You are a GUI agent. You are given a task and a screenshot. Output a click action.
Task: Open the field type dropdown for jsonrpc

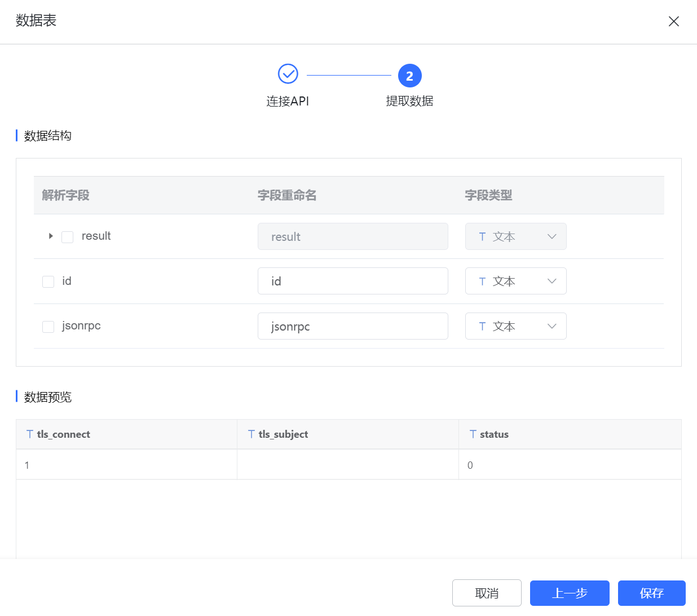[552, 326]
